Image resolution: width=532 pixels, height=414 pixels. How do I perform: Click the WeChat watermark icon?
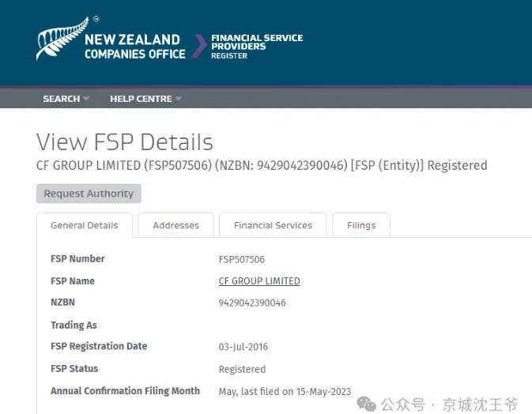366,404
